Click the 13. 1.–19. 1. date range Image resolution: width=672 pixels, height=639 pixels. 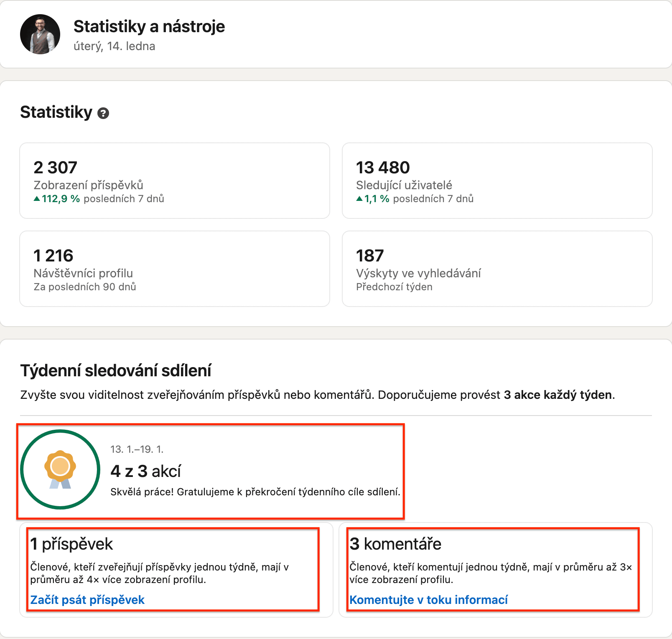tap(137, 449)
